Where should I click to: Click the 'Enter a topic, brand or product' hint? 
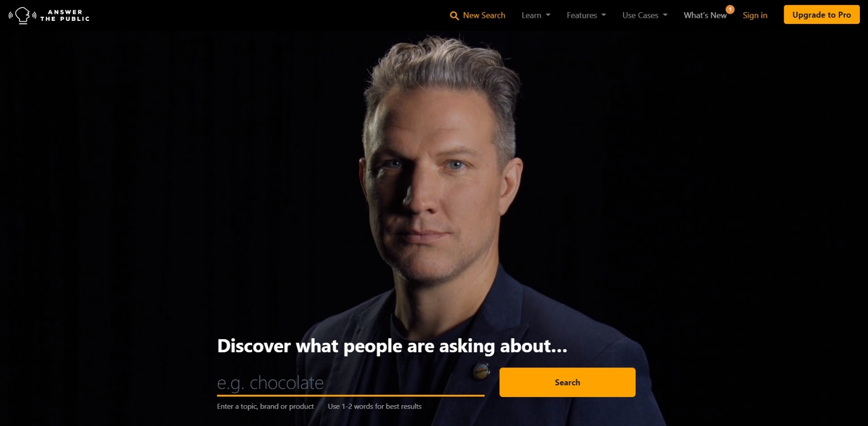point(265,406)
